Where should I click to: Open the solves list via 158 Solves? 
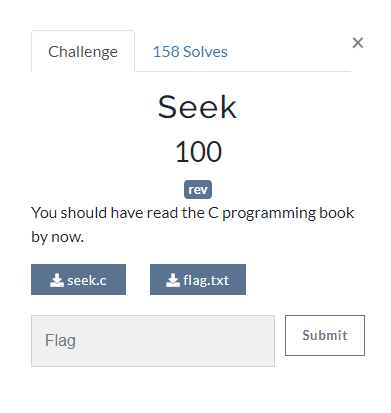(x=190, y=52)
